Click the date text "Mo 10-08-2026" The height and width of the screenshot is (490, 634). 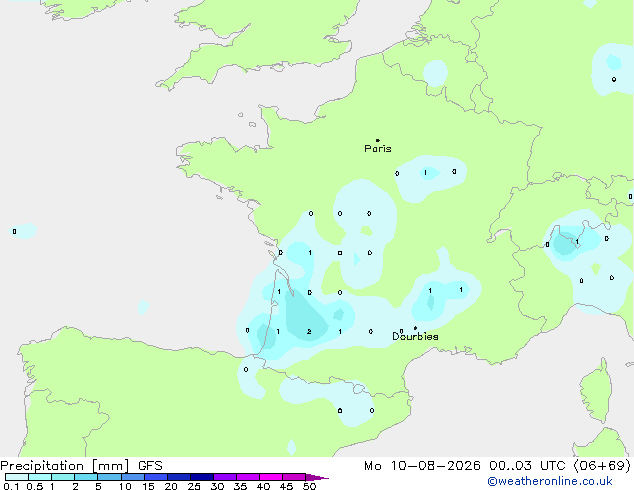[x=422, y=466]
